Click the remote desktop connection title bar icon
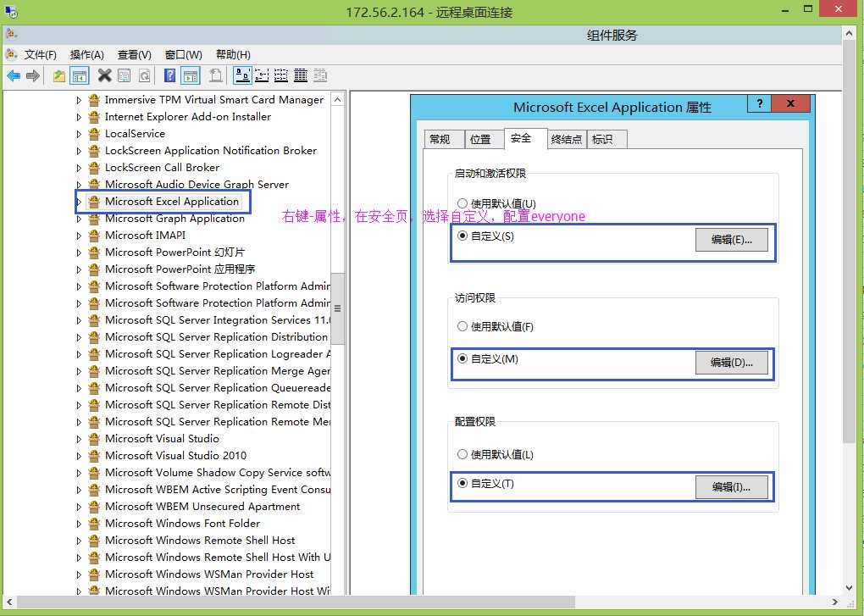The width and height of the screenshot is (864, 616). 10,12
